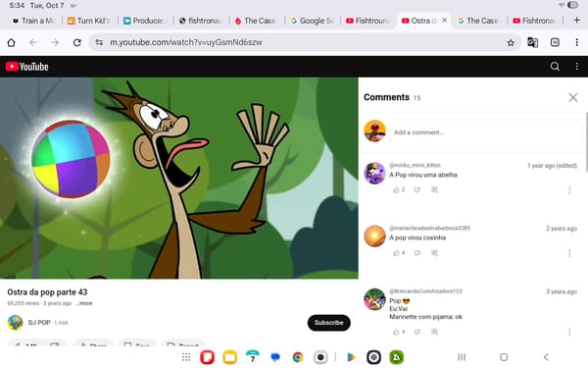The height and width of the screenshot is (368, 588).
Task: Open site info icon in address bar
Action: (99, 42)
